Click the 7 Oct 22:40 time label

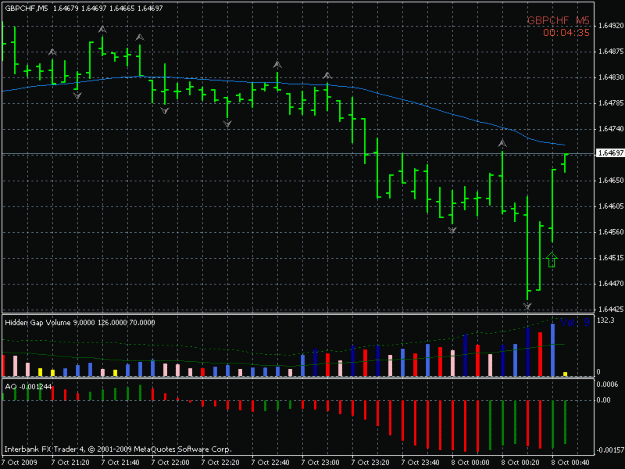coord(270,463)
